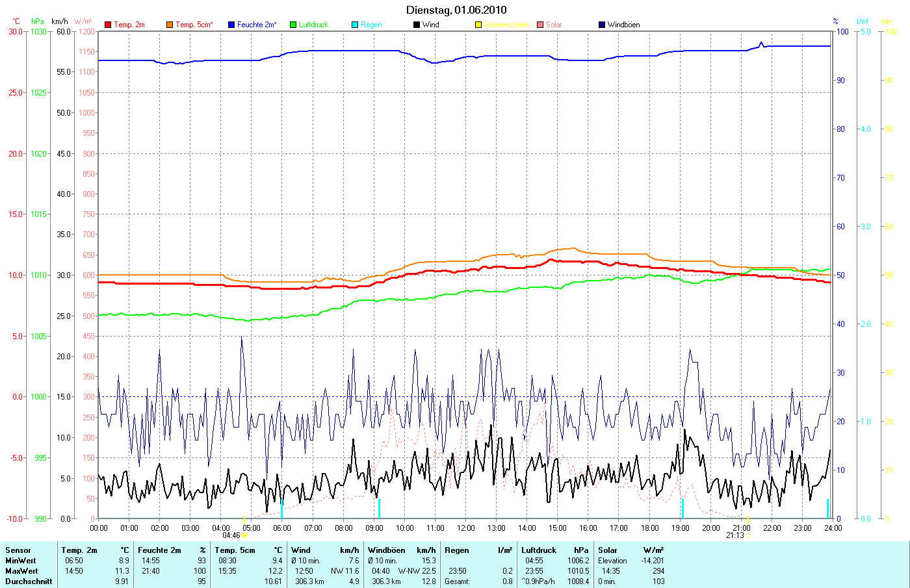Click the dark blue Windböen legend square
The image size is (910, 588).
tap(602, 25)
